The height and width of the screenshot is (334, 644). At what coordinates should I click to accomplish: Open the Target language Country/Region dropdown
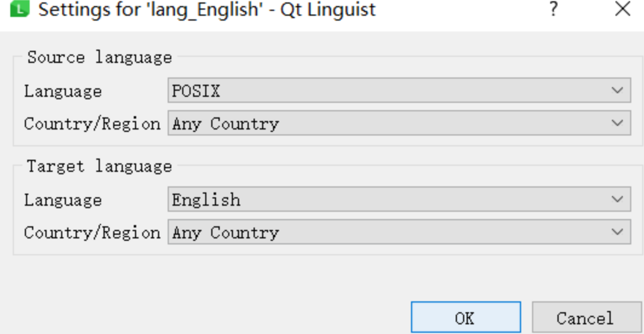click(x=399, y=232)
